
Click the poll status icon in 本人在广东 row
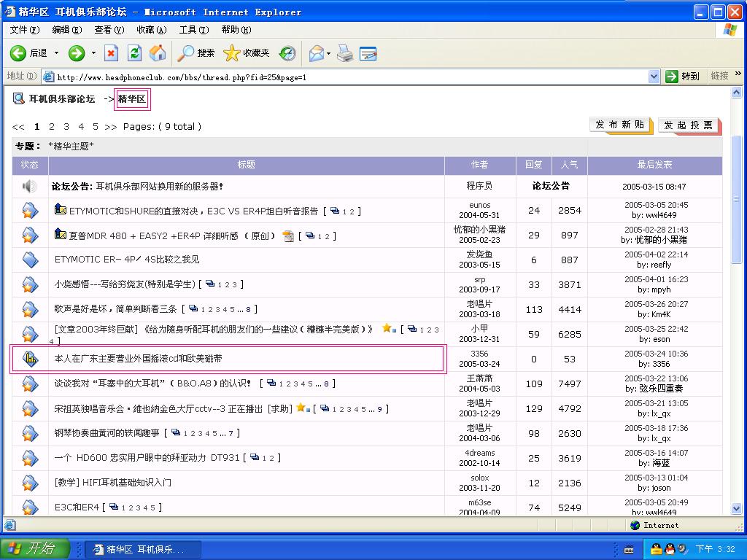coord(29,359)
